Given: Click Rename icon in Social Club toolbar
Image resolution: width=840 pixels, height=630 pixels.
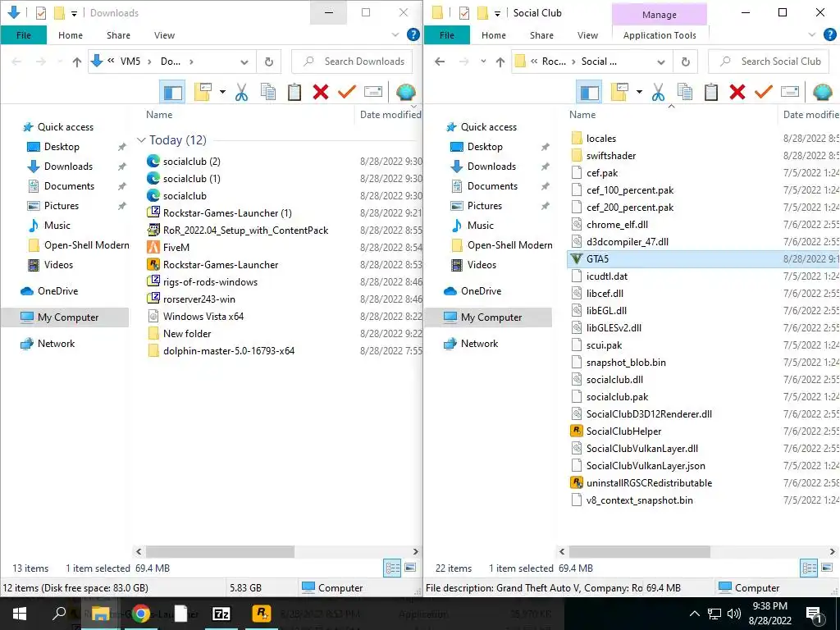Looking at the screenshot, I should click(790, 92).
